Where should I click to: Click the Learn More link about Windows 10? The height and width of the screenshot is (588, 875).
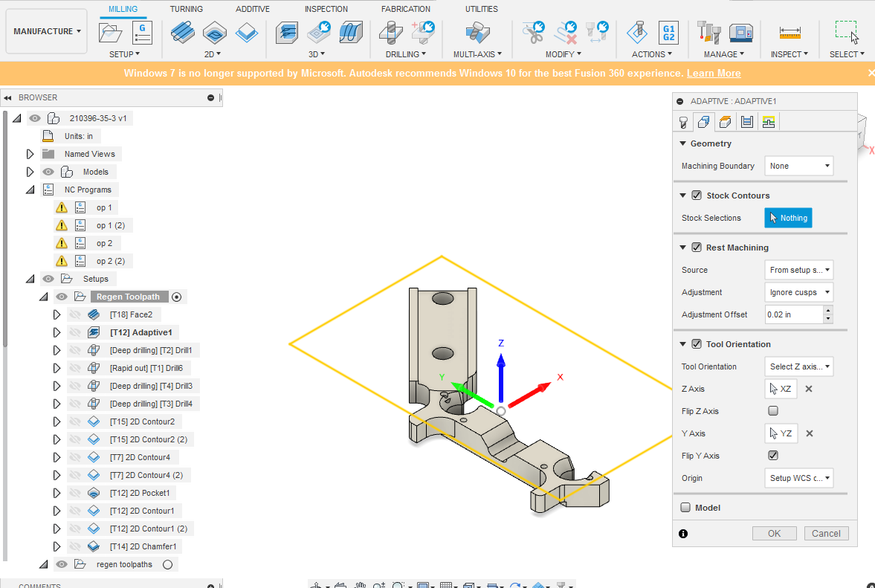[712, 73]
